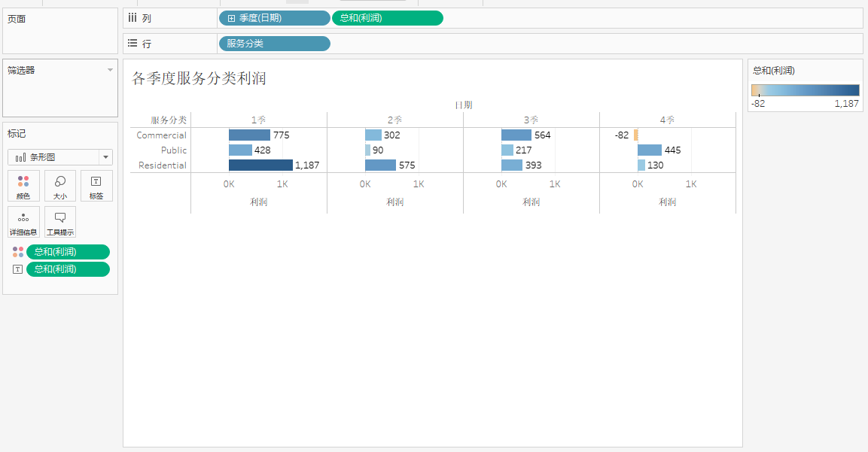This screenshot has width=868, height=452.
Task: Open the 颜色 (Color) marks button
Action: point(23,185)
